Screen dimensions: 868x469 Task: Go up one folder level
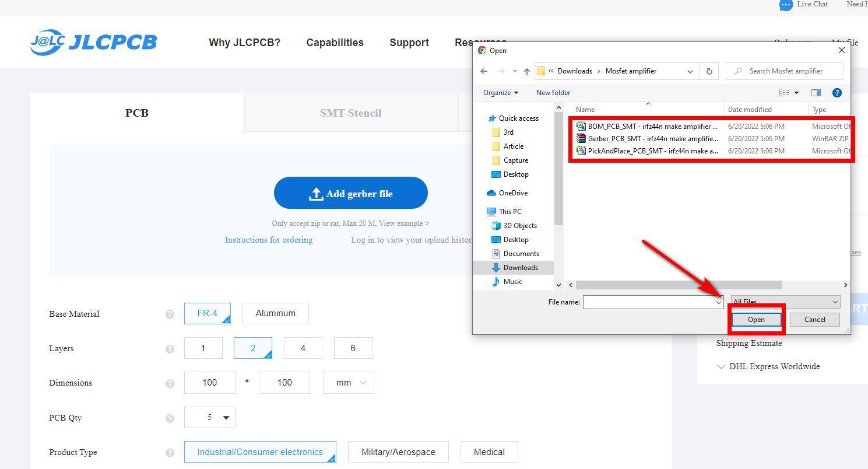(x=527, y=71)
